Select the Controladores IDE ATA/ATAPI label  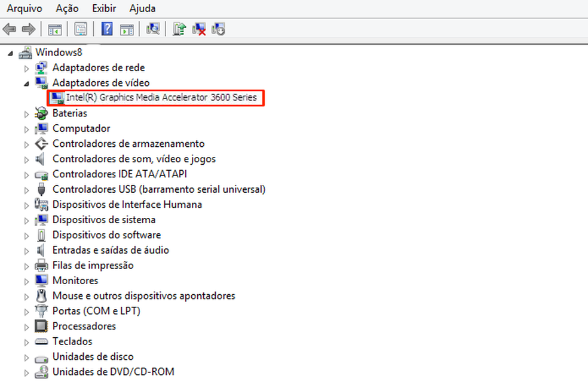pos(120,174)
